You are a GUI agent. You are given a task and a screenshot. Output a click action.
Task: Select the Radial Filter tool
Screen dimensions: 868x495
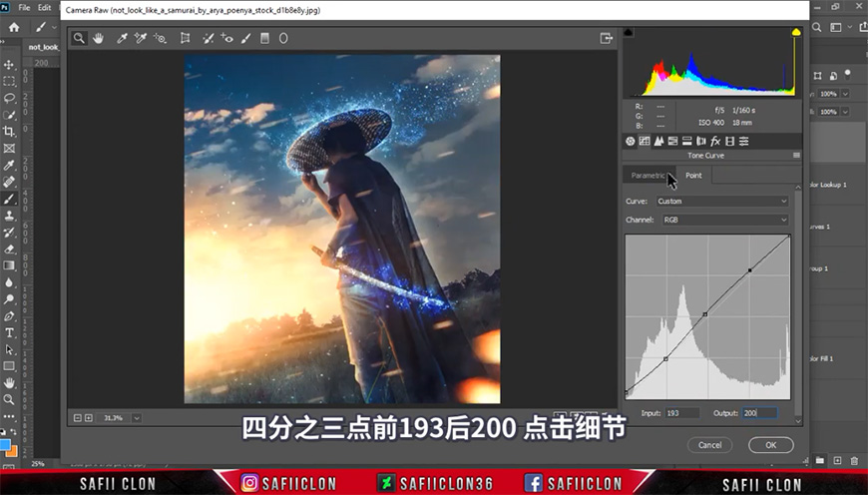(x=283, y=38)
